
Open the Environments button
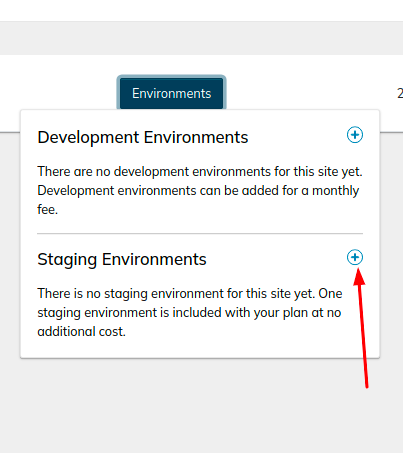point(171,93)
